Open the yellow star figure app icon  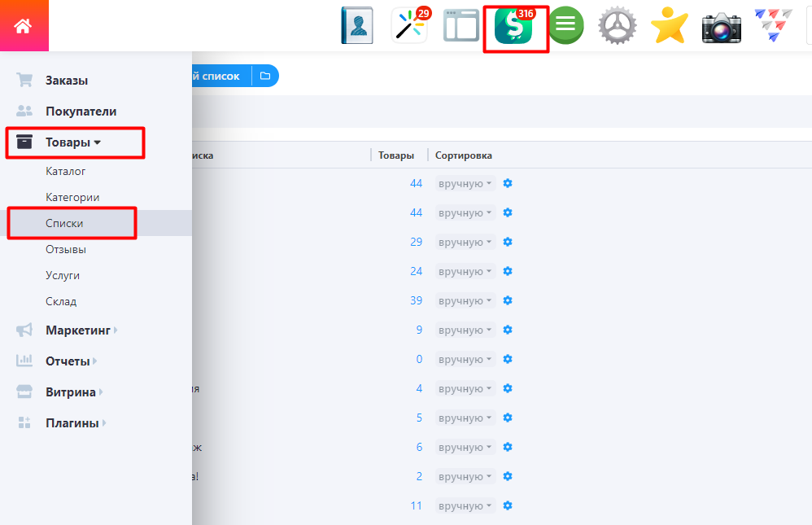[669, 27]
